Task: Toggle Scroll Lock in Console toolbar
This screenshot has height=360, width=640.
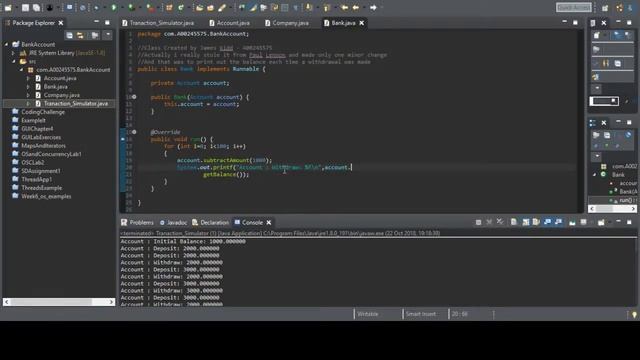Action: click(x=526, y=222)
